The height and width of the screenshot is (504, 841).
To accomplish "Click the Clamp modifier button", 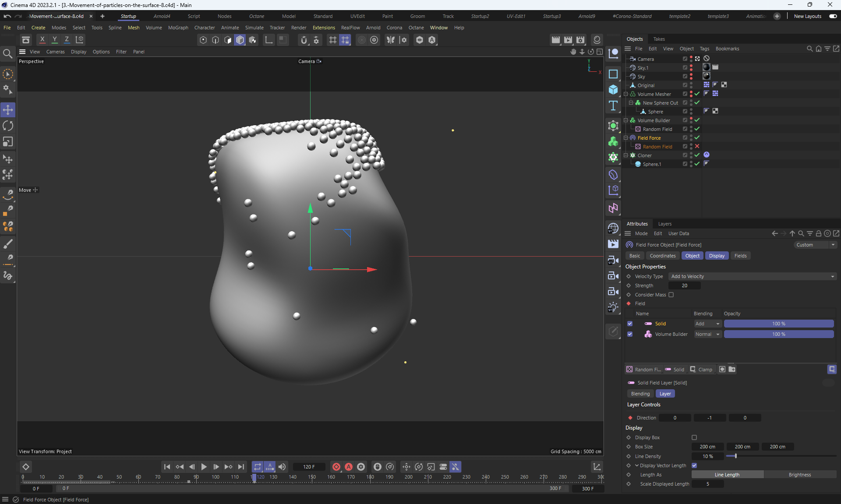I will 701,370.
